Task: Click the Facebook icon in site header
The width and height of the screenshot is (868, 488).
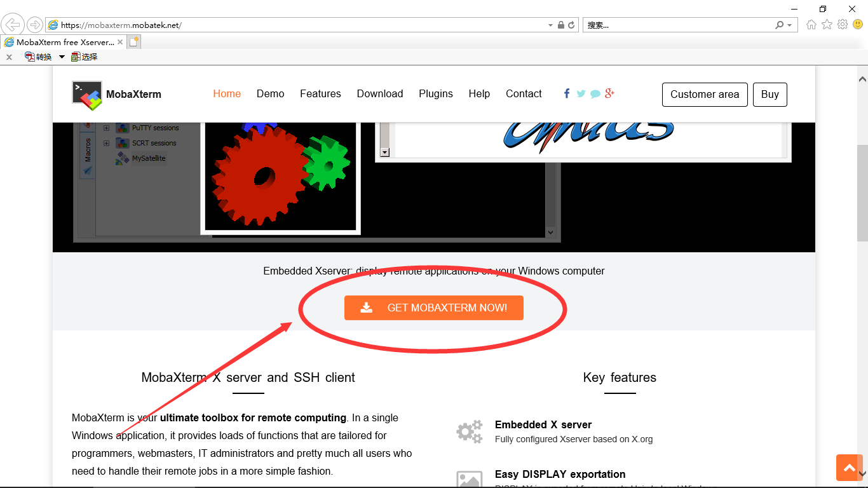Action: tap(567, 93)
